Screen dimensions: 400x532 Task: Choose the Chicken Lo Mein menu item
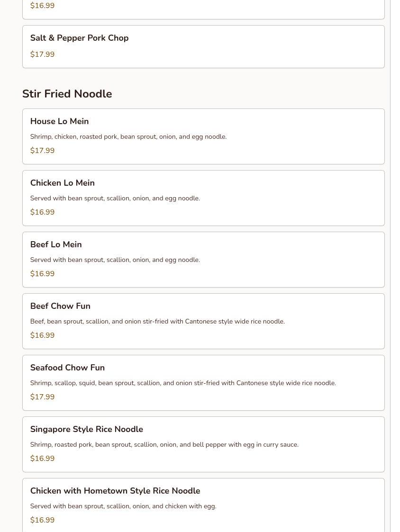[x=62, y=183]
